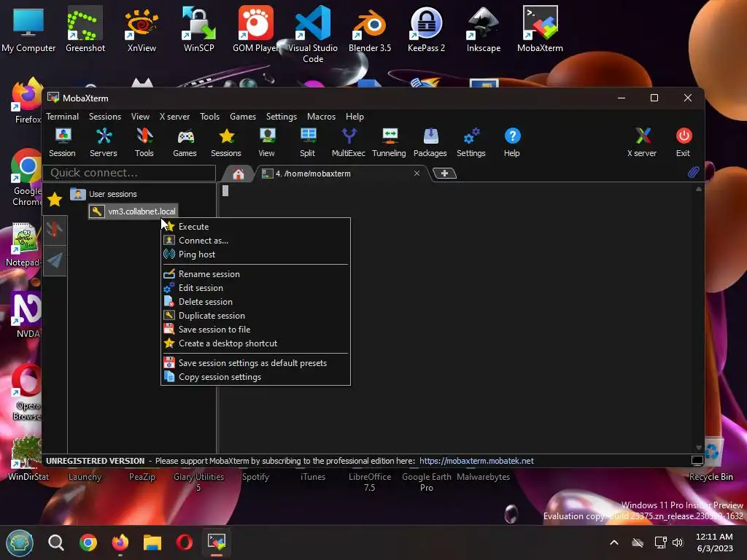Open the Sessions menu in menu bar
The width and height of the screenshot is (747, 560).
(105, 117)
